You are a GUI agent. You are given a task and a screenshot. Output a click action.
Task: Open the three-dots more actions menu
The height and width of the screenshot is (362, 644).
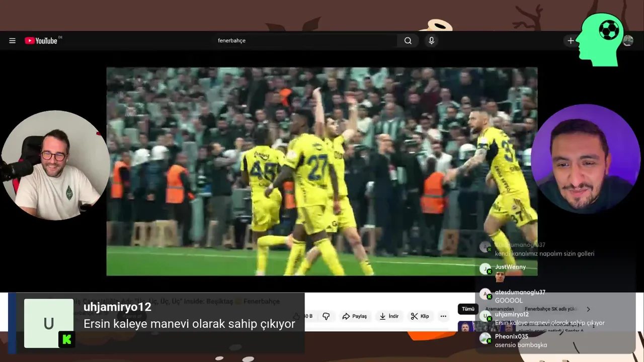pos(443,316)
